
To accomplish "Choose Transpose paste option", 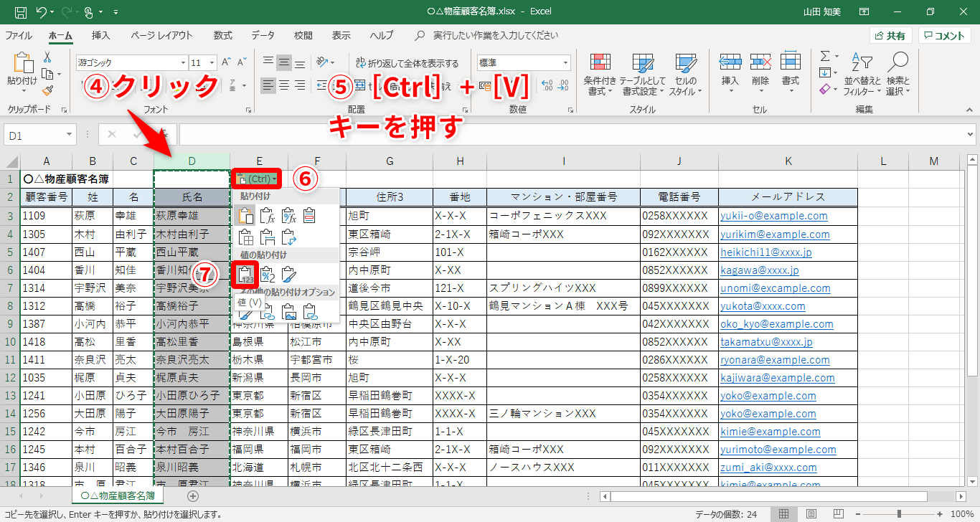I will 289,237.
